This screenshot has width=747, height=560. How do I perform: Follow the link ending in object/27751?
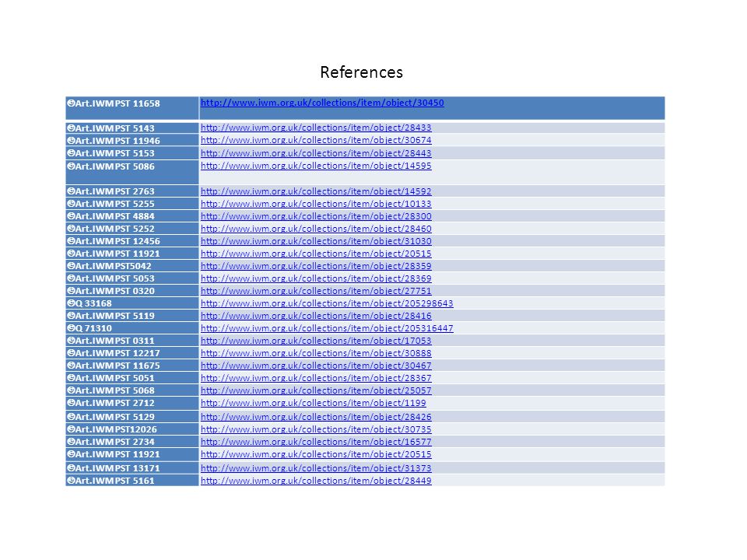point(316,291)
